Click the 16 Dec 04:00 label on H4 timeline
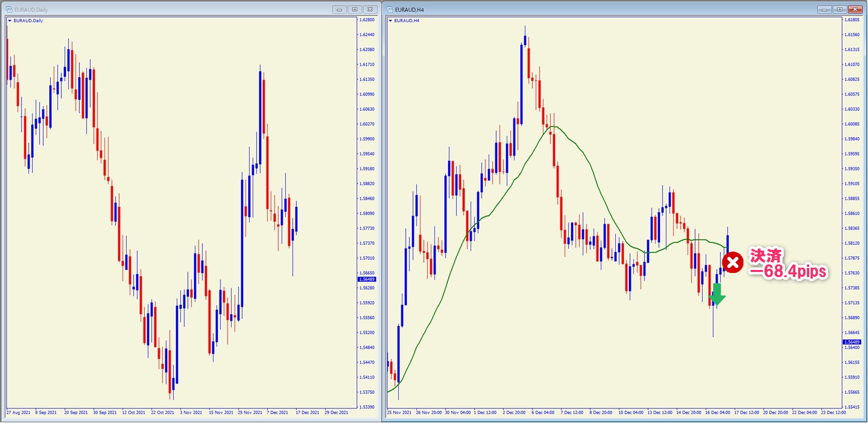Screen dimensions: 868x423 [x=718, y=412]
